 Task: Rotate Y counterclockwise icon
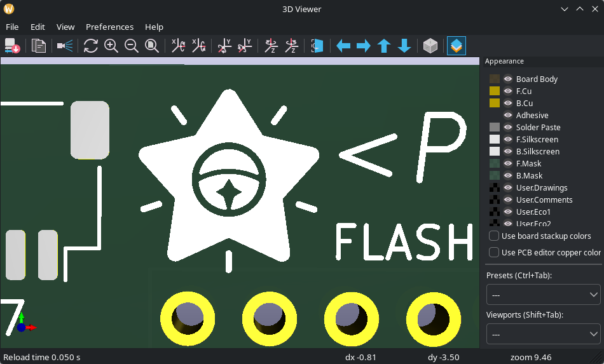pos(245,46)
